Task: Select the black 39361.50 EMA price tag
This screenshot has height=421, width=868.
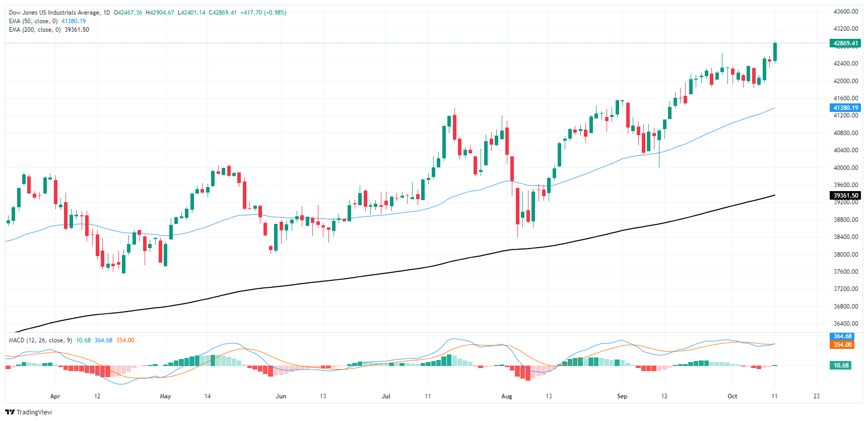Action: click(x=845, y=196)
